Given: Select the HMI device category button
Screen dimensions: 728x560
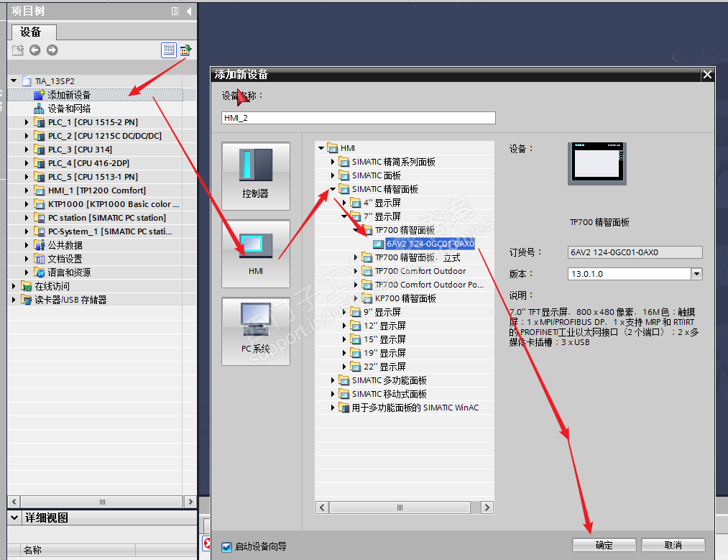Looking at the screenshot, I should point(256,254).
